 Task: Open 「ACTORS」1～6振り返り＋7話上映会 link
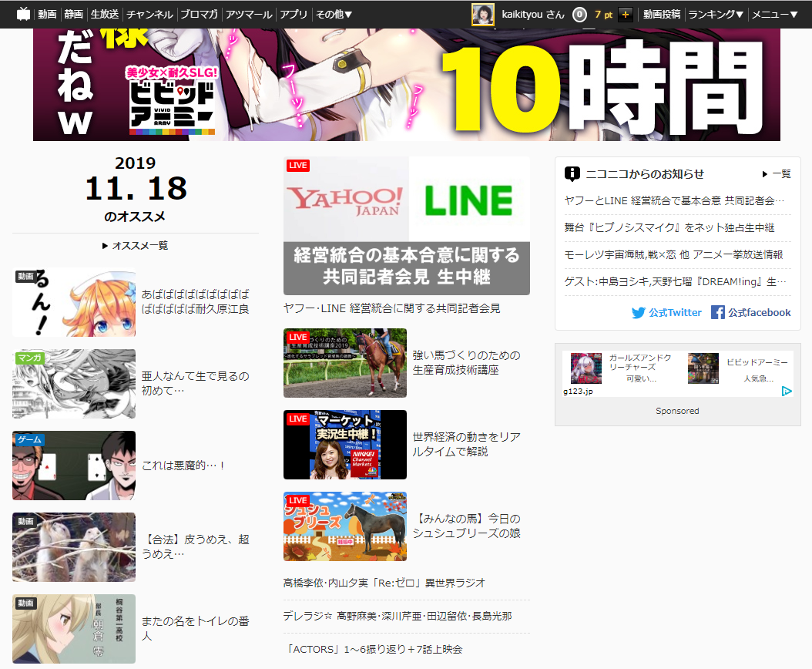click(374, 649)
